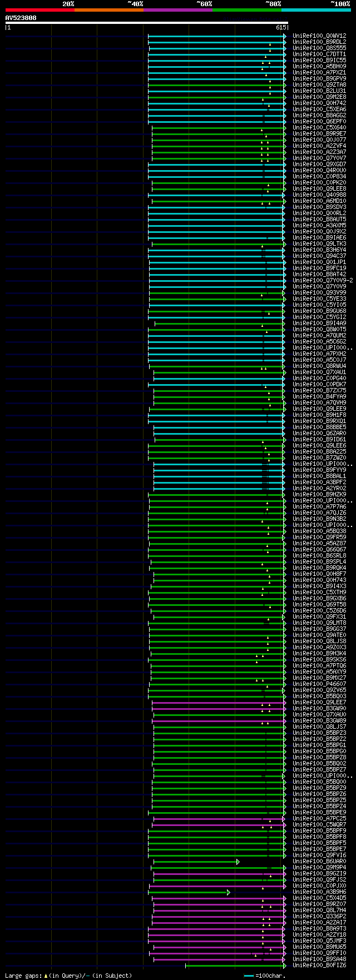This screenshot has width=356, height=980.
Task: Click the green ~80% identity legend segment
Action: [246, 9]
